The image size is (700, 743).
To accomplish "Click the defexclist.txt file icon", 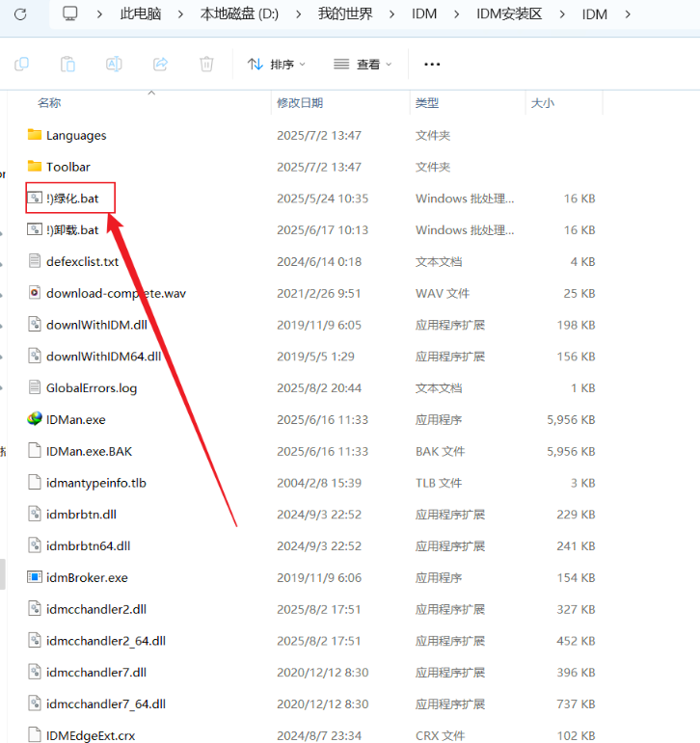I will click(35, 261).
